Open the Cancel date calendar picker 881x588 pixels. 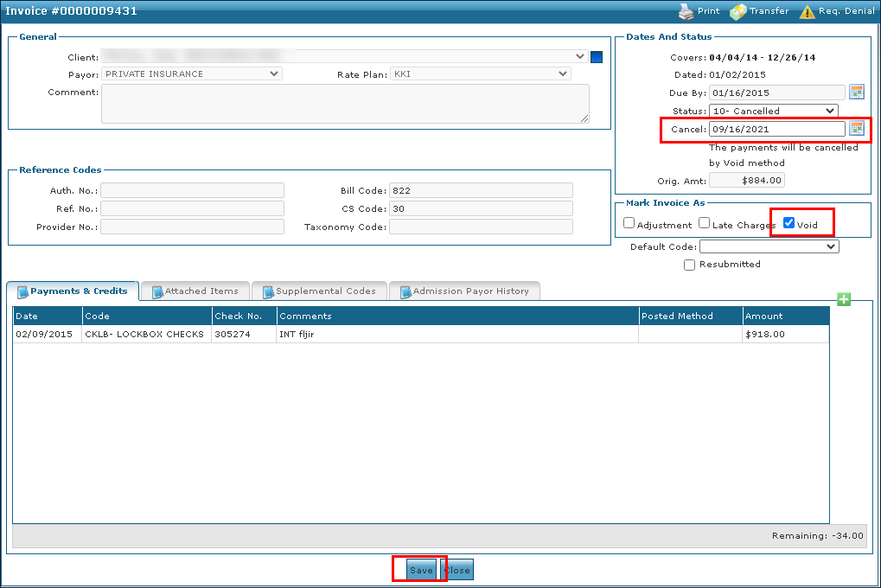[x=857, y=129]
